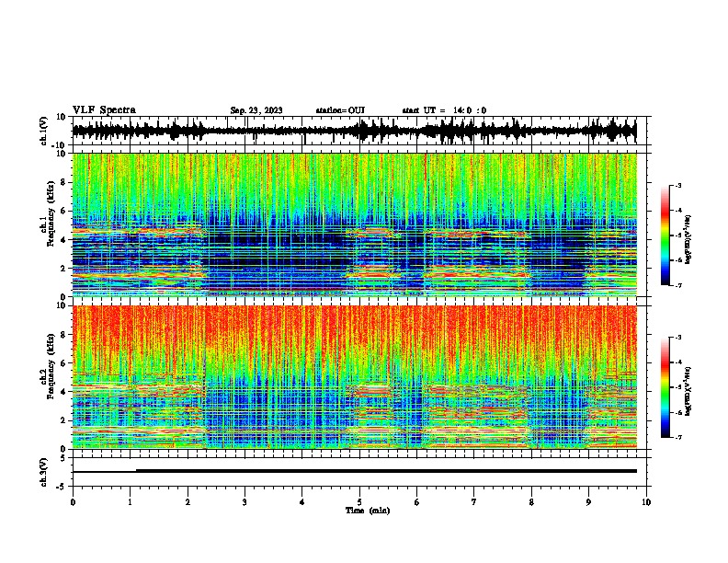
Task: Click the "ch.1(V)" waveform axis label
Action: tap(44, 131)
